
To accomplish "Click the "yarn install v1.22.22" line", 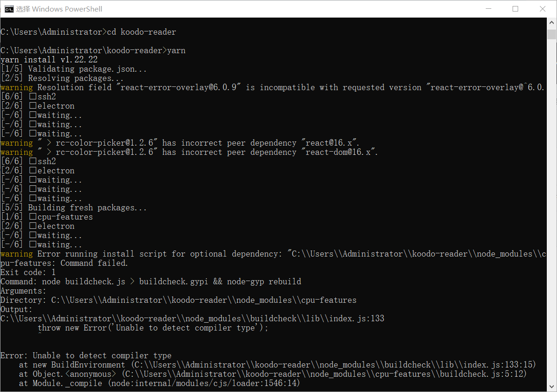I will click(49, 60).
